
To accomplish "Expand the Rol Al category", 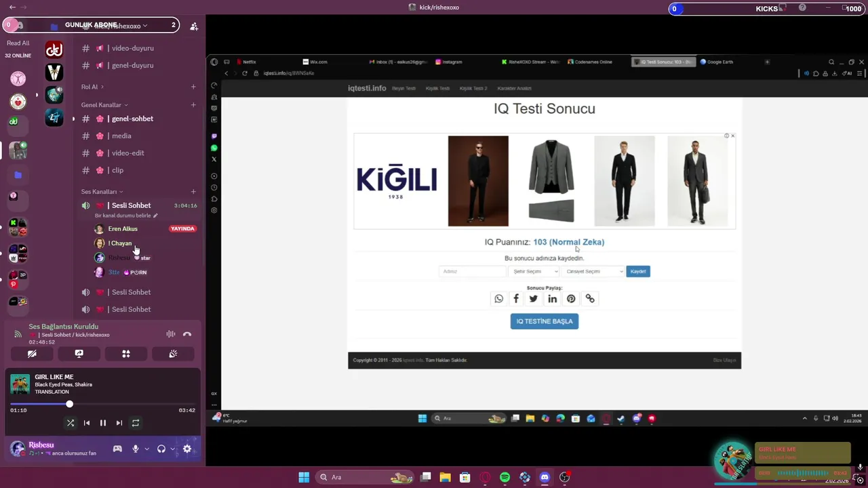I will point(92,87).
